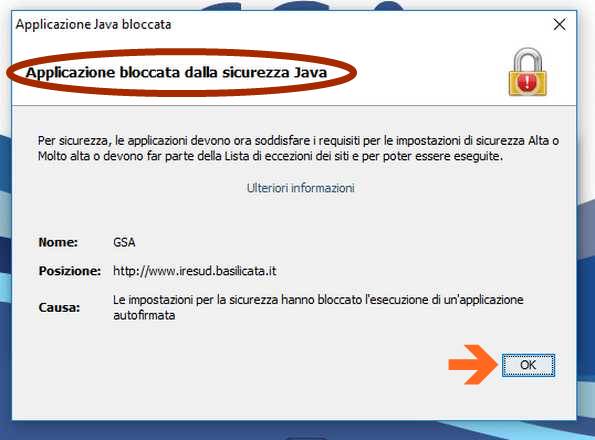595x440 pixels.
Task: Select the heading Applicazione bloccata dalla sicurezza Java
Action: coord(176,72)
